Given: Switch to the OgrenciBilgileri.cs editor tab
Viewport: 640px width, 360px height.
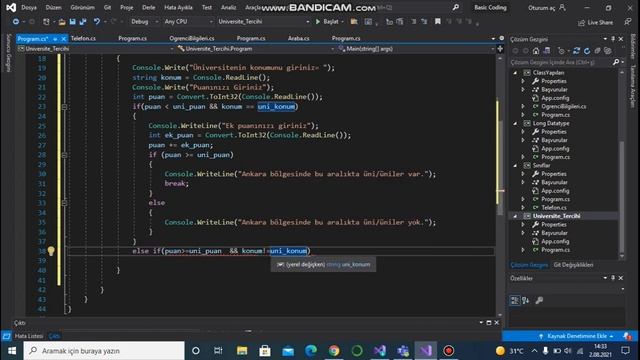Looking at the screenshot, I should click(192, 38).
